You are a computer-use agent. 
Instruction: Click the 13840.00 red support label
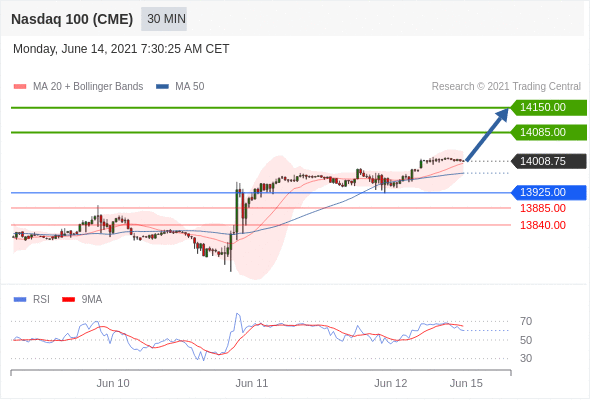pyautogui.click(x=543, y=225)
